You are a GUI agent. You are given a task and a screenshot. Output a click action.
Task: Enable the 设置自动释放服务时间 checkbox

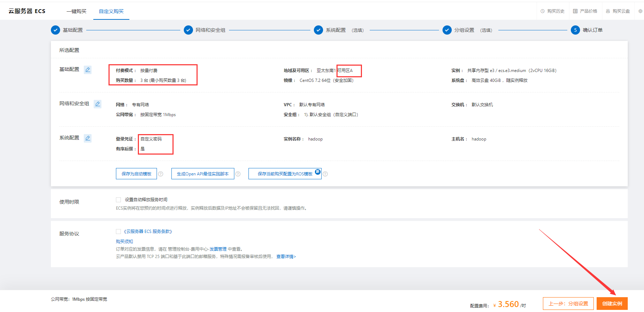118,200
